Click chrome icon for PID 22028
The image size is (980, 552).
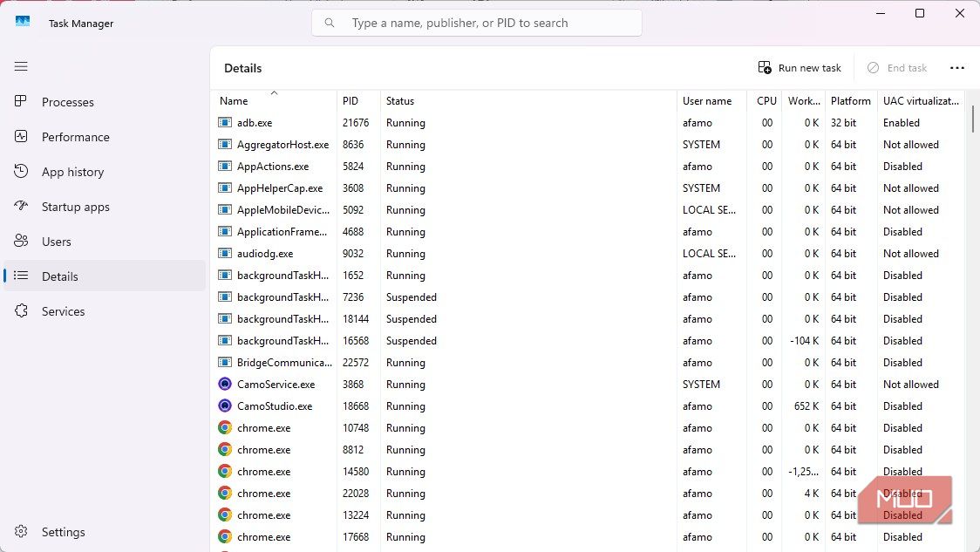tap(225, 494)
